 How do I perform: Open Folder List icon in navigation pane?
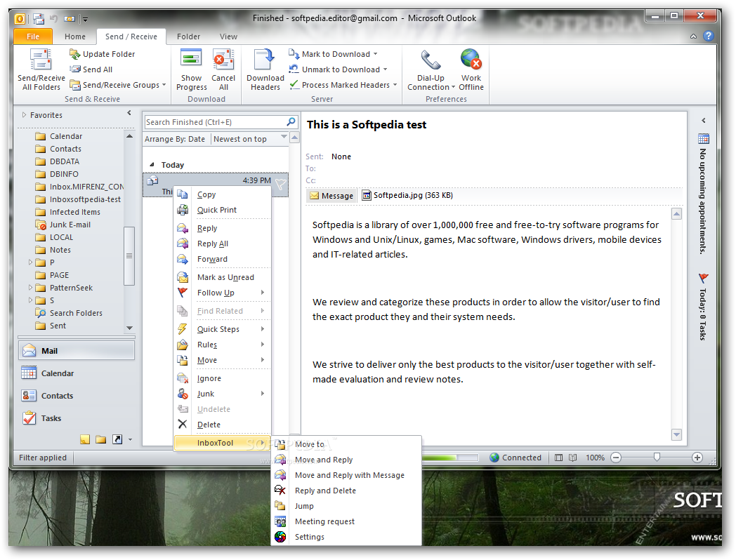coord(101,439)
